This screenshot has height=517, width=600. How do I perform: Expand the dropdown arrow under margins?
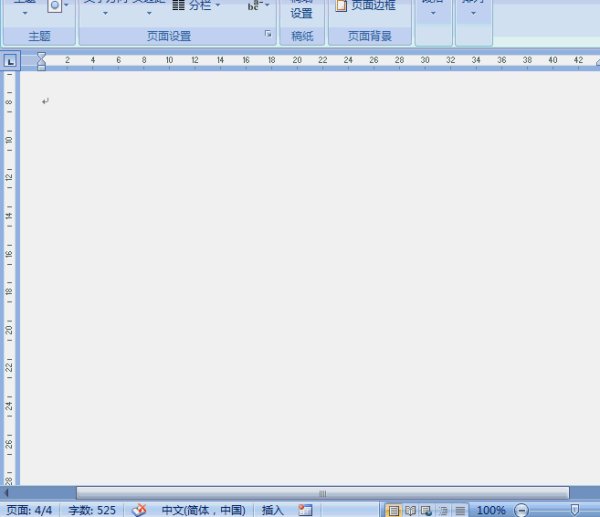point(149,13)
